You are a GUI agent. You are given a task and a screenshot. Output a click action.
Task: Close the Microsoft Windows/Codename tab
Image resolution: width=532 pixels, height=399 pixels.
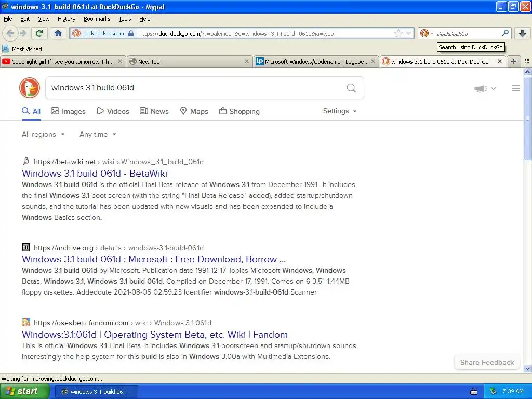(x=373, y=61)
